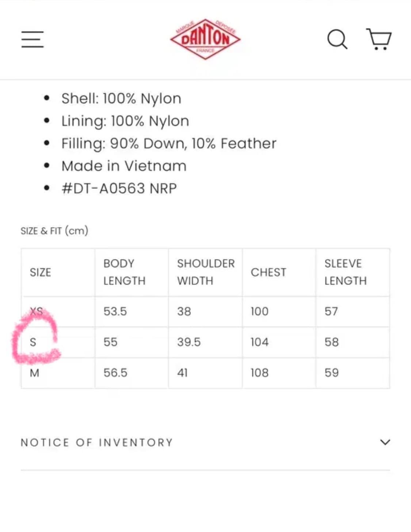
Task: Select the circled S size label
Action: pos(33,342)
